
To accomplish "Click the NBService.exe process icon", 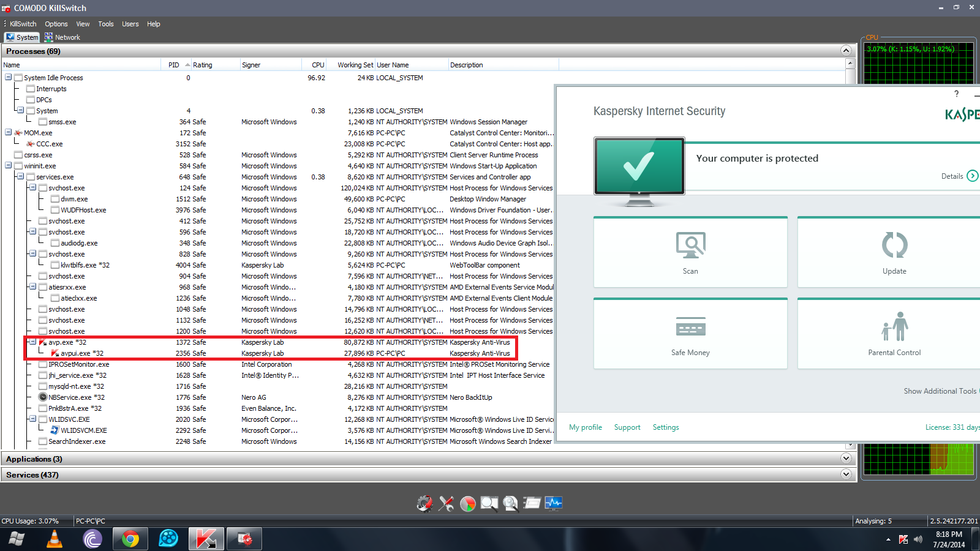I will point(43,397).
